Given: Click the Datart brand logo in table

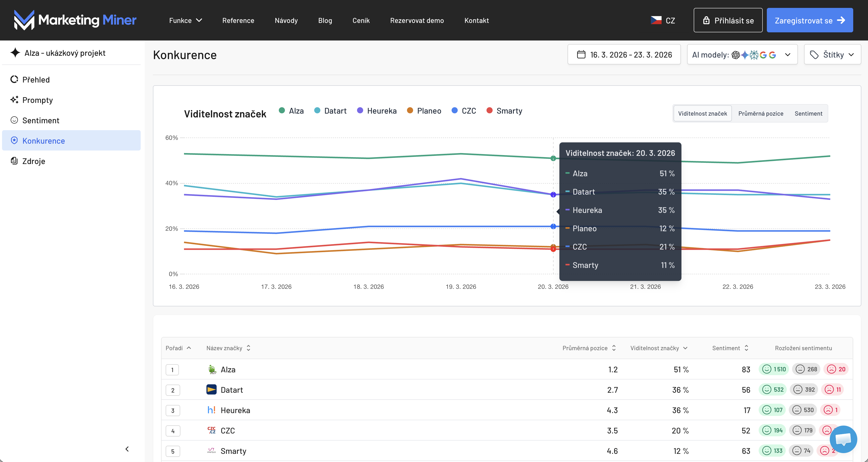Looking at the screenshot, I should 211,390.
